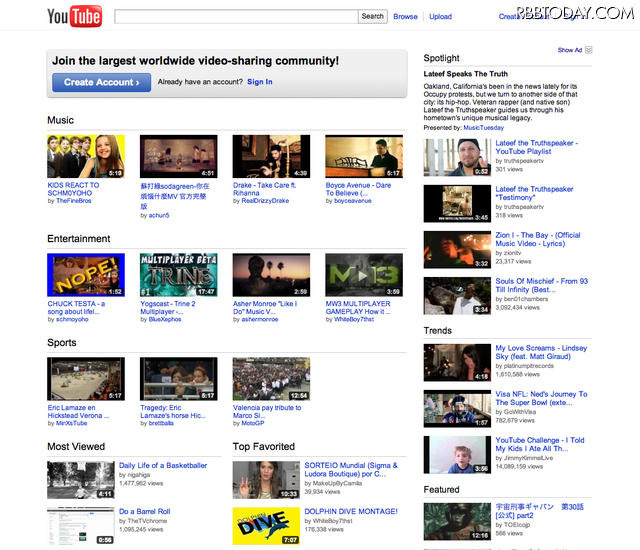This screenshot has height=550, width=640.
Task: Focus the search input field
Action: coord(236,17)
